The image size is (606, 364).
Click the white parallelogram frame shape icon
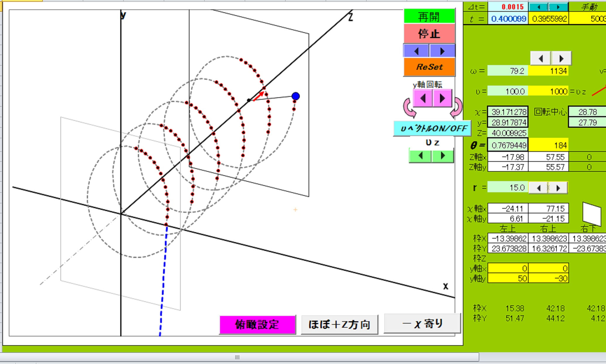click(x=592, y=214)
